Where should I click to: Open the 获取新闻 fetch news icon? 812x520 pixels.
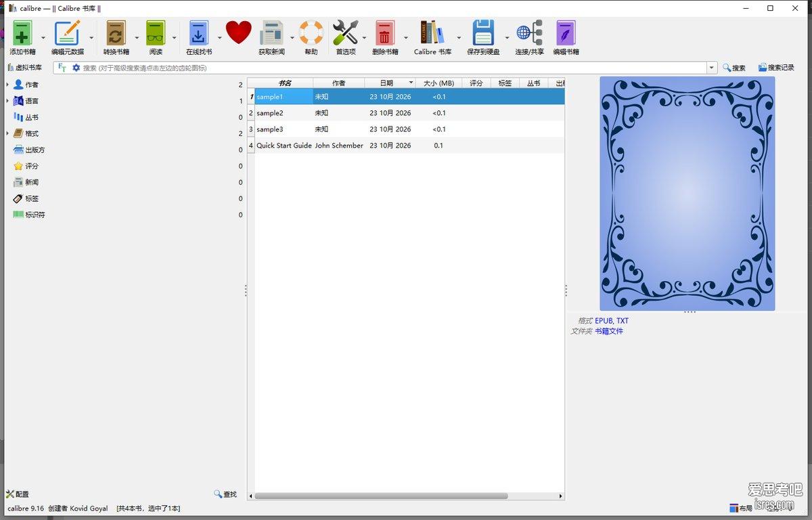272,33
